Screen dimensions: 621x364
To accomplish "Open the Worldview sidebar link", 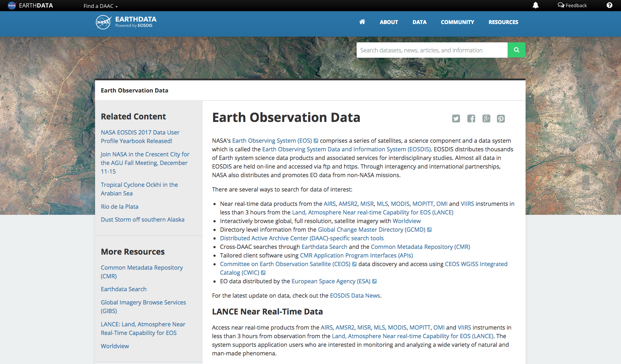I will coord(115,346).
